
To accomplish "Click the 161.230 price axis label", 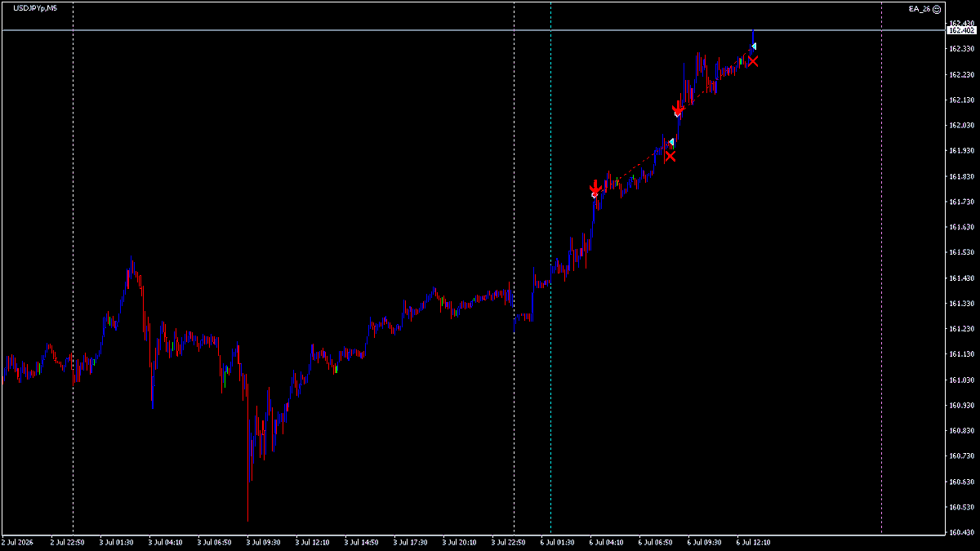I will click(961, 329).
